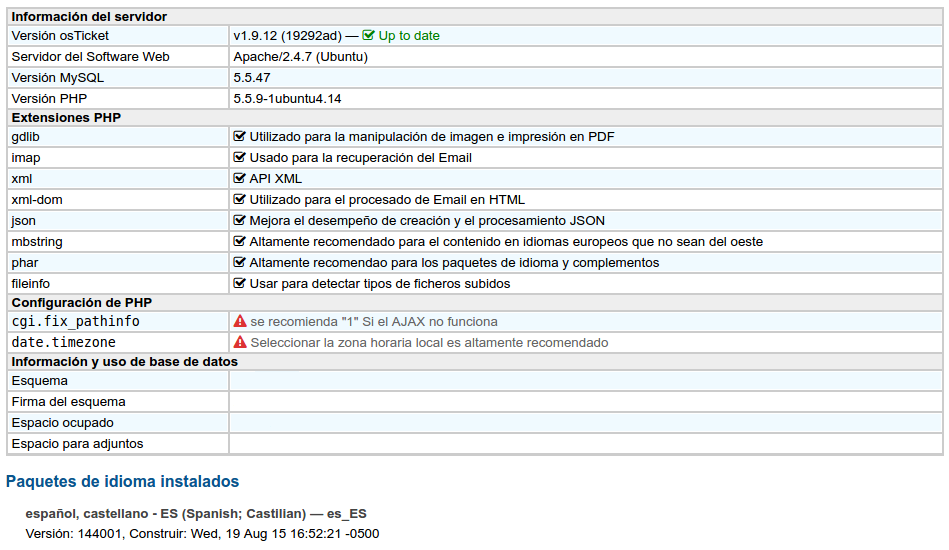Click the JSON processing description text
This screenshot has width=949, height=550.
(427, 220)
